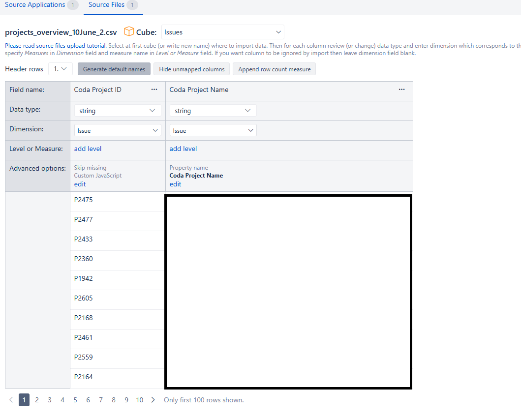This screenshot has width=521, height=420.
Task: Switch to Source Files tab
Action: [113, 5]
